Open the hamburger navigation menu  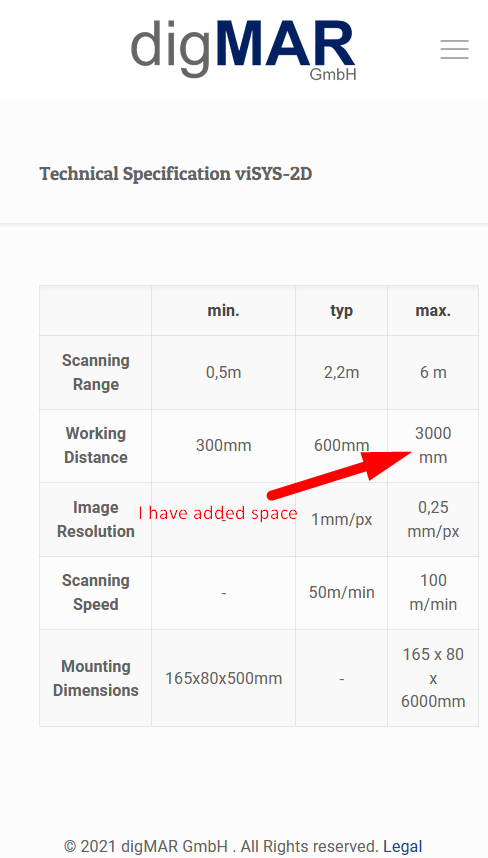[x=455, y=49]
